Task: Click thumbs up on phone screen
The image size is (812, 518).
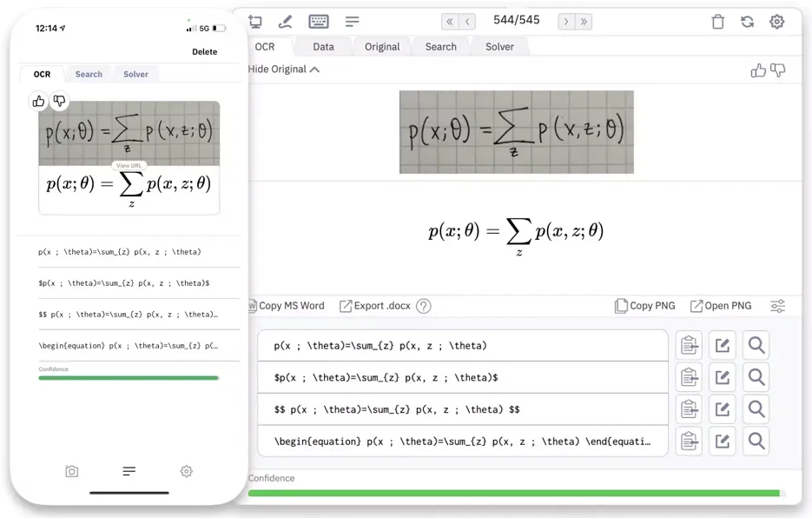Action: (39, 101)
